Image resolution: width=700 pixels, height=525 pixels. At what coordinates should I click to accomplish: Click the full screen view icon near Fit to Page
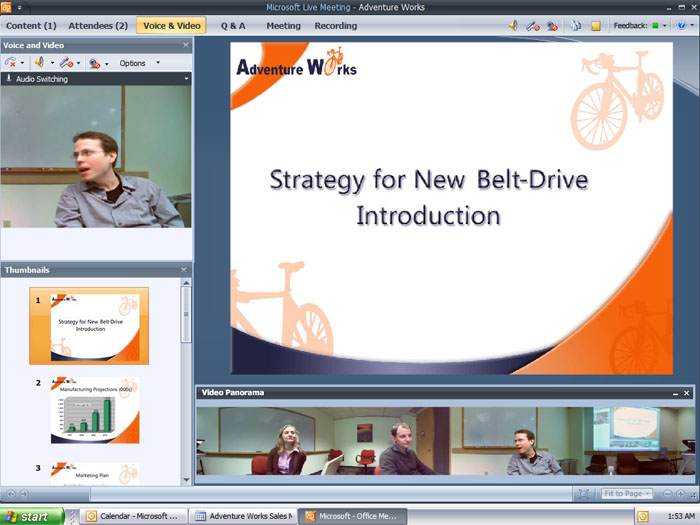click(x=583, y=493)
